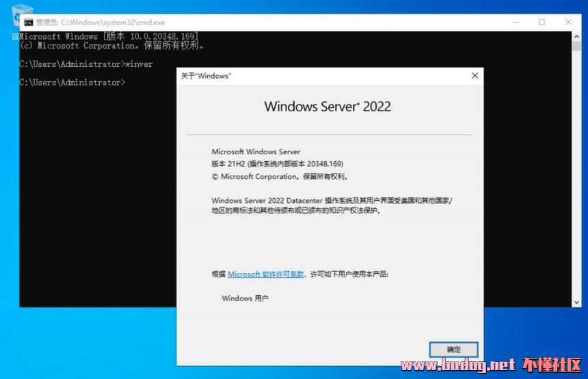Click the 'winver' command line in cmd
Image resolution: width=588 pixels, height=379 pixels.
tap(86, 64)
